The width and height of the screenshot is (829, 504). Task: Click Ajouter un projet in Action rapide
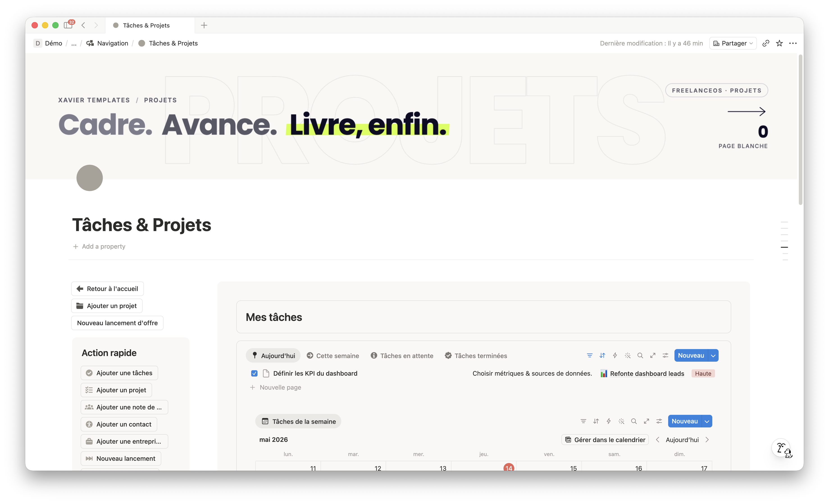click(x=116, y=390)
